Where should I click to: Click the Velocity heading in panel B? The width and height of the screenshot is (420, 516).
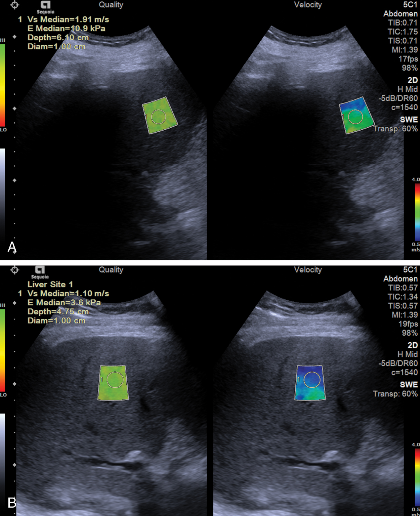(308, 270)
